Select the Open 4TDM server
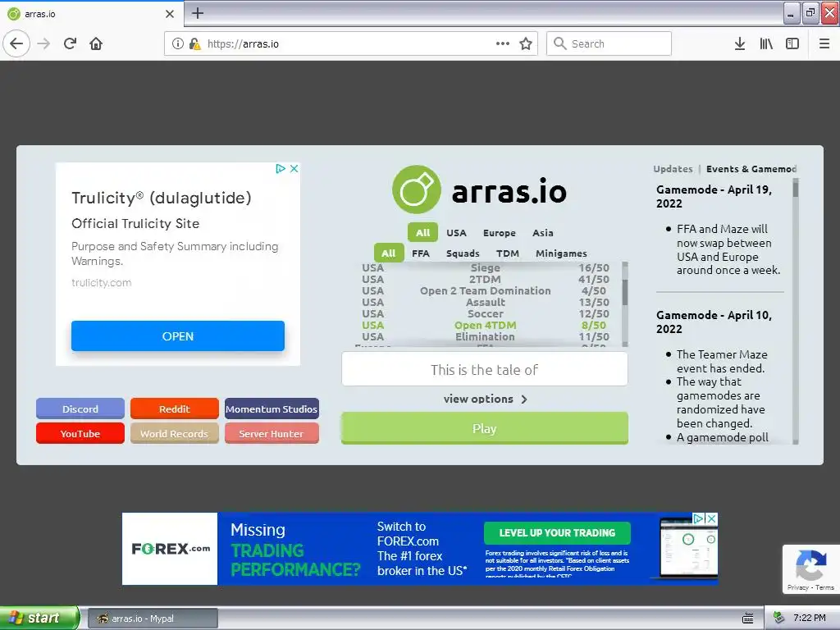Screen dimensions: 840x630 pos(486,325)
